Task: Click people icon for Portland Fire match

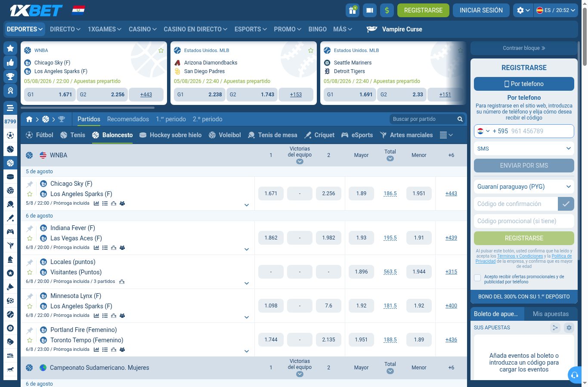Action: (x=122, y=350)
